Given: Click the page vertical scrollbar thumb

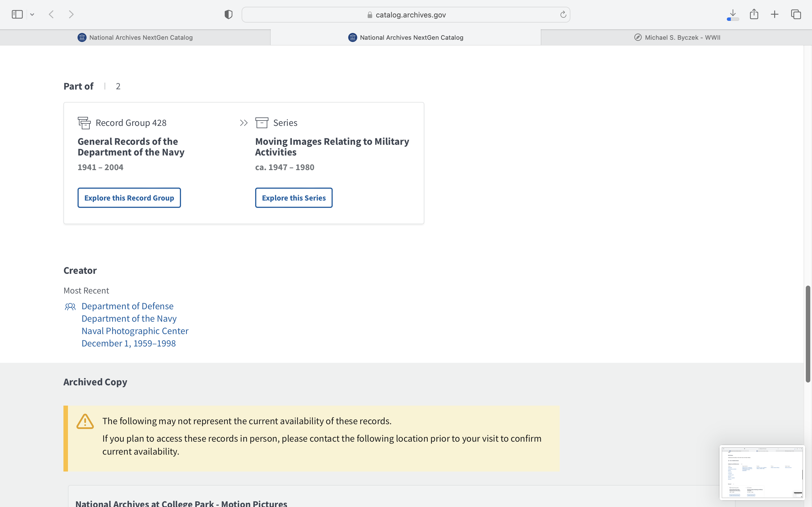Looking at the screenshot, I should coord(808,334).
